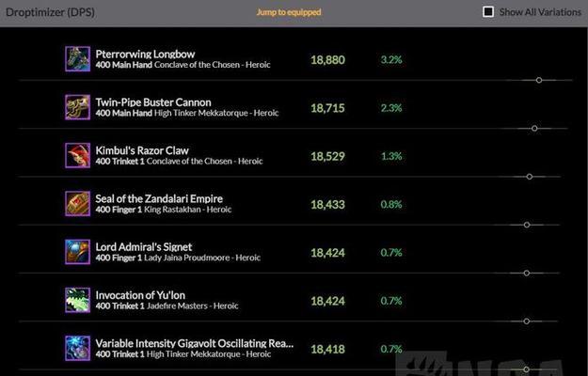Click the Pterrorwing Longbow range marker
Image resolution: width=588 pixels, height=376 pixels.
point(539,80)
